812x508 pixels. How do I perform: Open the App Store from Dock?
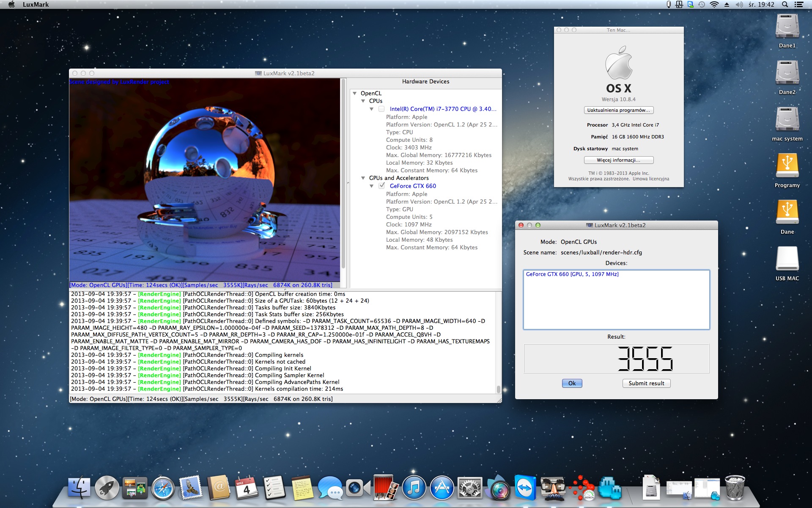point(442,488)
